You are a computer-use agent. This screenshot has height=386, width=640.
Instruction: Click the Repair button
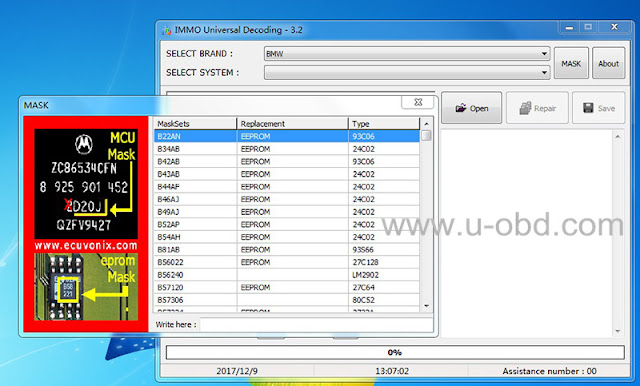pos(537,108)
